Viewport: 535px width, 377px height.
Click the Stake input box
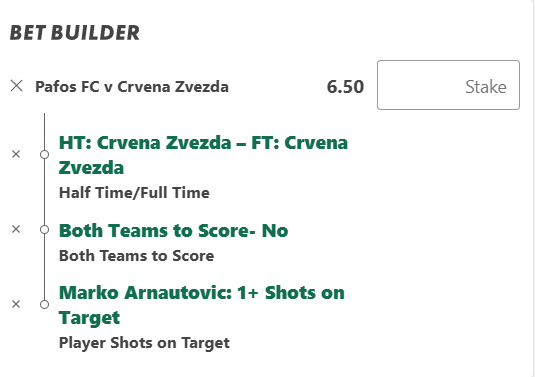448,85
